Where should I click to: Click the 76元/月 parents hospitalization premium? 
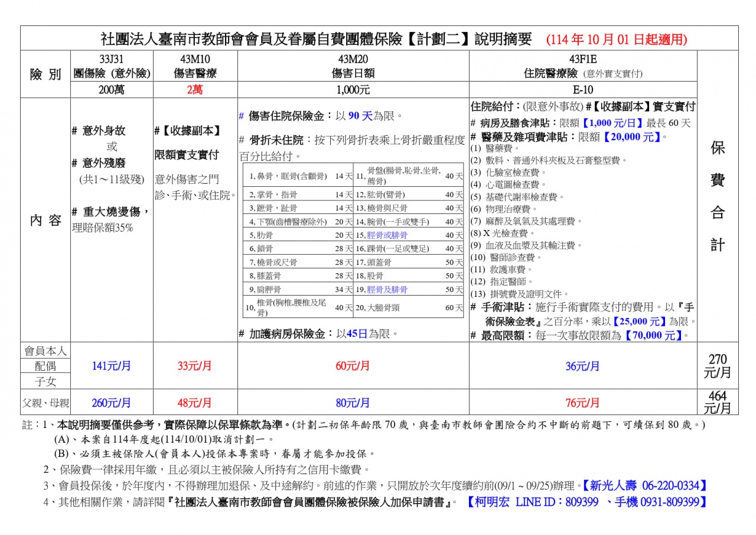click(x=583, y=403)
